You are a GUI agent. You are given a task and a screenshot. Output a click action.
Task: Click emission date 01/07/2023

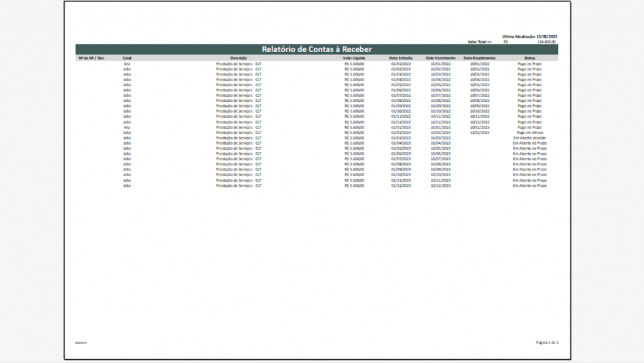point(401,159)
